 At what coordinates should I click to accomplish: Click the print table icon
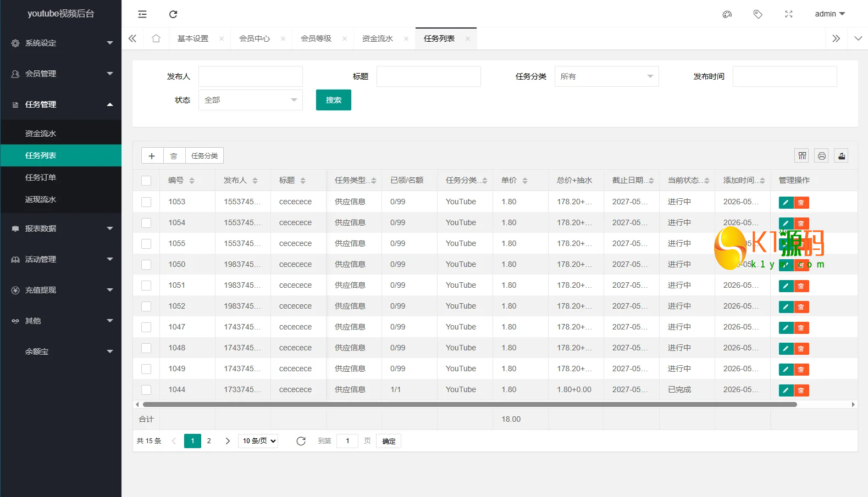coord(822,156)
